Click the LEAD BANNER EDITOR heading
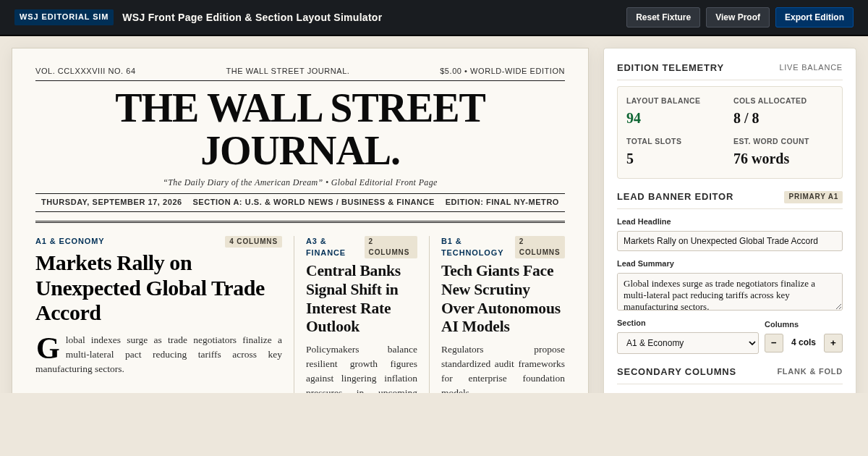Image resolution: width=868 pixels, height=456 pixels. tap(675, 196)
